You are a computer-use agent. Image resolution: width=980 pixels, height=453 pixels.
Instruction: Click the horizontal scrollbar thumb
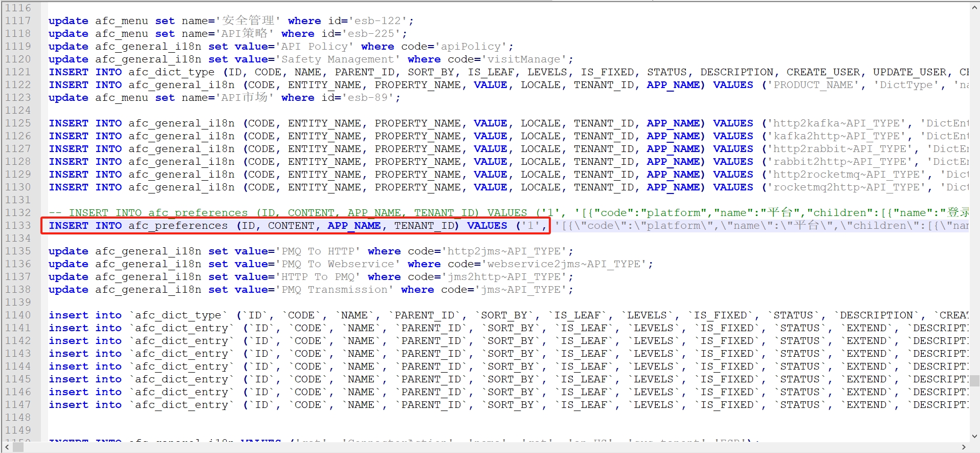pyautogui.click(x=18, y=447)
